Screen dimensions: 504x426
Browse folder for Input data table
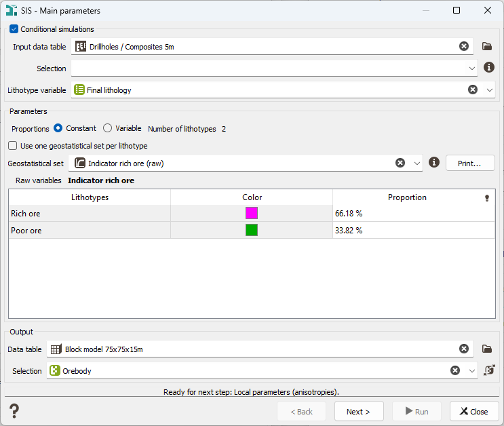tap(486, 46)
